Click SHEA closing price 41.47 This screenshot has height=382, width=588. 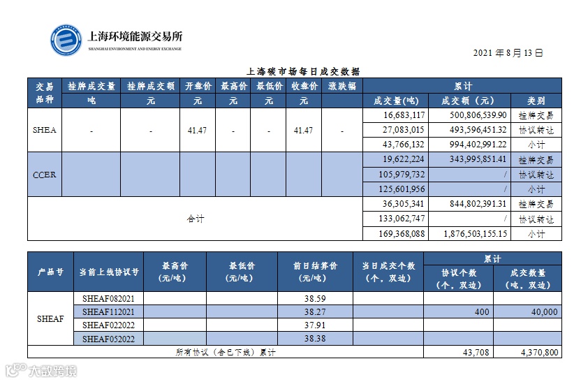[x=303, y=131]
